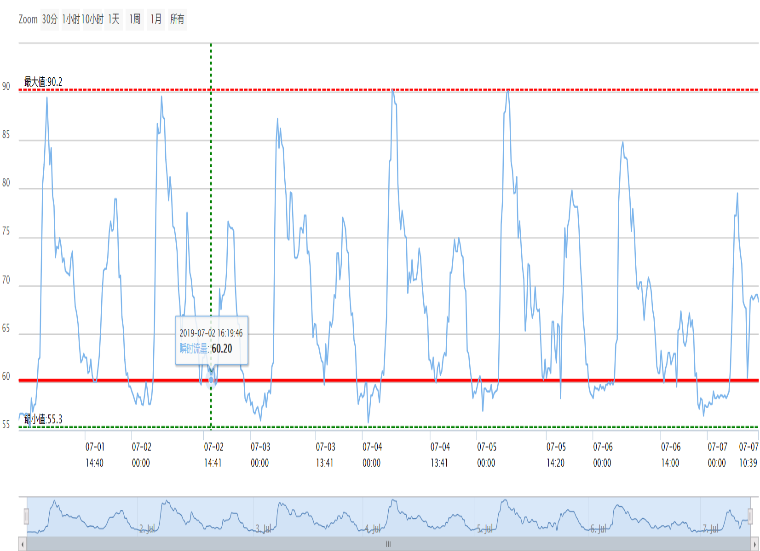Set zoom range to 10小时
Image resolution: width=760 pixels, height=551 pixels.
[93, 19]
